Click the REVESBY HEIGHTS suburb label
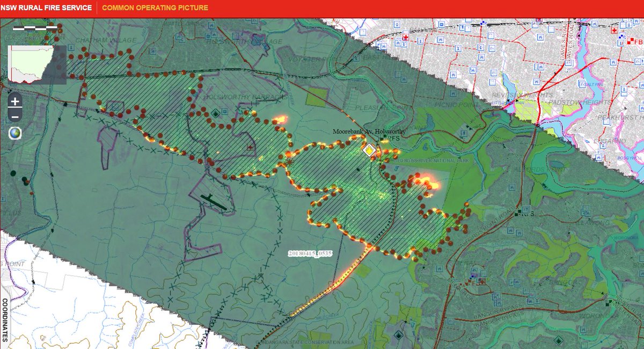This screenshot has height=349, width=644. point(522,95)
